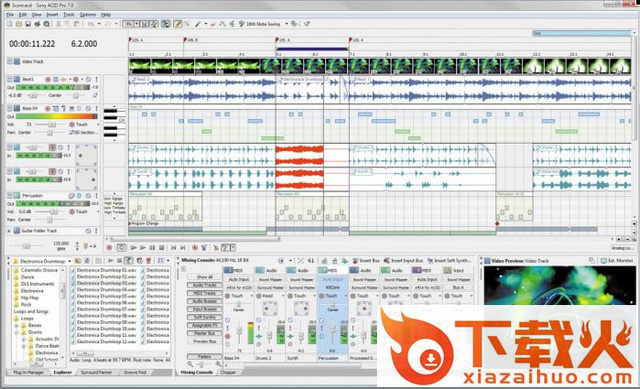Viewport: 640px width, 389px height.
Task: Click the Record button in transport bar
Action: 109,248
